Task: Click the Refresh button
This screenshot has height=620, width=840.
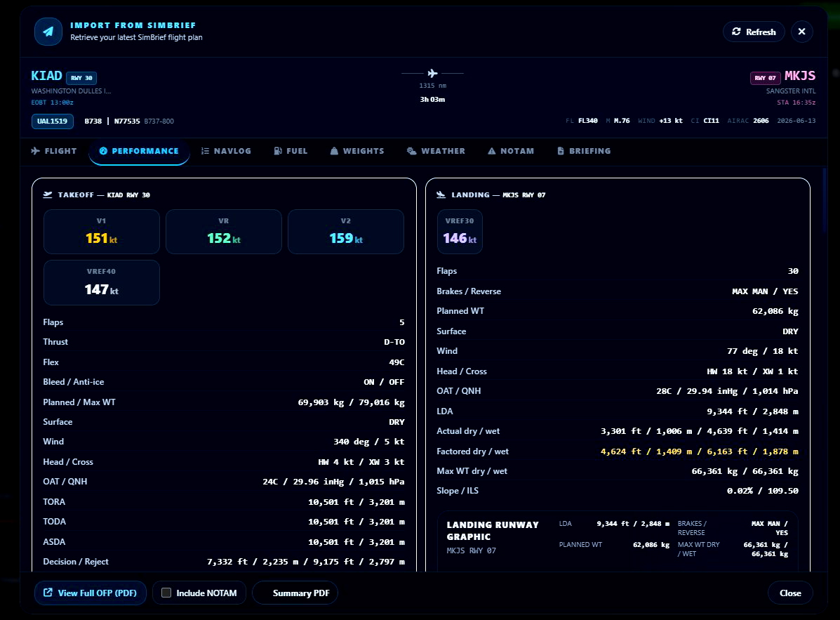Action: click(753, 32)
